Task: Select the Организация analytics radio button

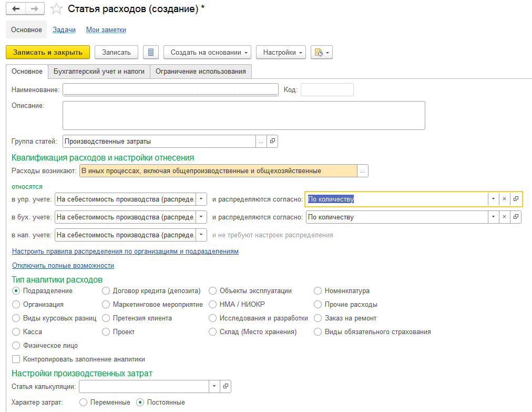Action: (16, 305)
